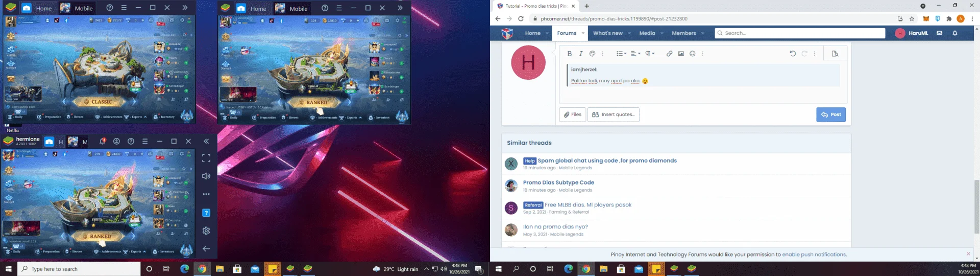The width and height of the screenshot is (980, 276).
Task: Expand the dropdown arrow beside Media
Action: pos(662,33)
